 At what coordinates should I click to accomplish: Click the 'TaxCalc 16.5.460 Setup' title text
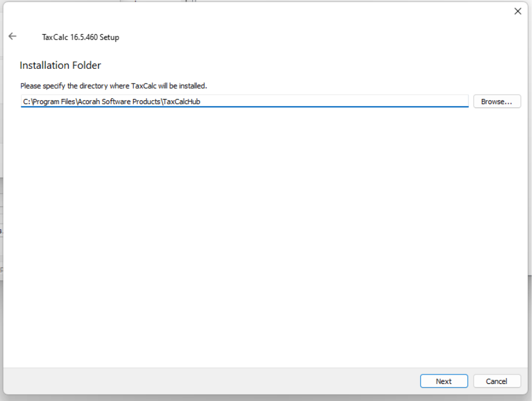click(81, 37)
